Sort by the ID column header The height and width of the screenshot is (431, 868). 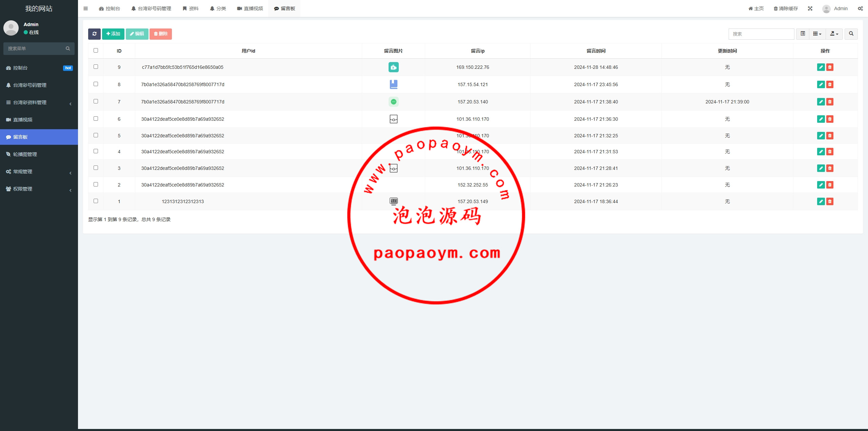[x=119, y=51]
